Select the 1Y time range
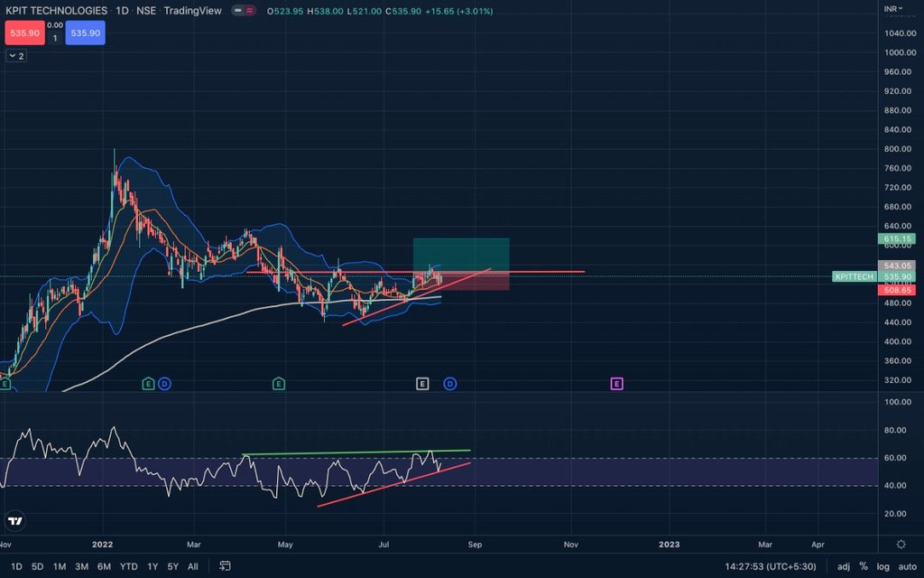Screen dimensions: 924x578 coord(152,567)
